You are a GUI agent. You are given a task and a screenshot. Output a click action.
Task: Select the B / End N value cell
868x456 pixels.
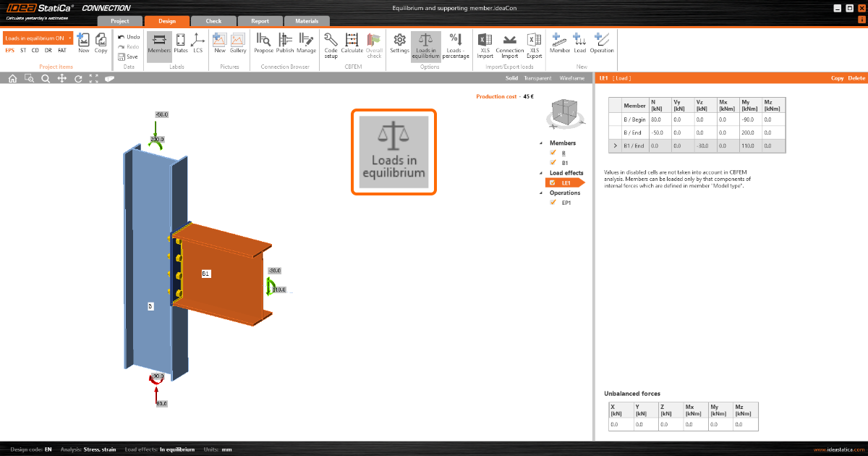(x=659, y=132)
